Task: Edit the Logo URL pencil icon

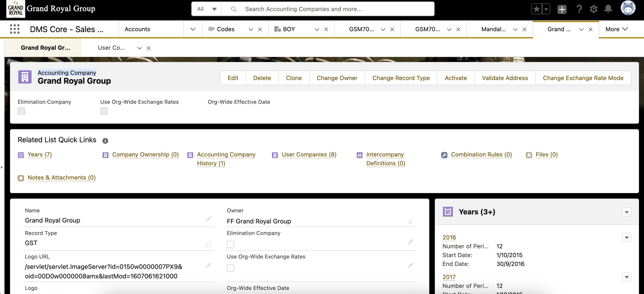Action: (x=209, y=266)
